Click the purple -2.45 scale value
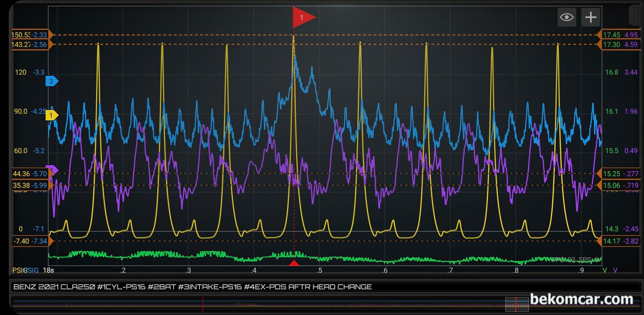Screen dimensions: 644x315 (631, 229)
